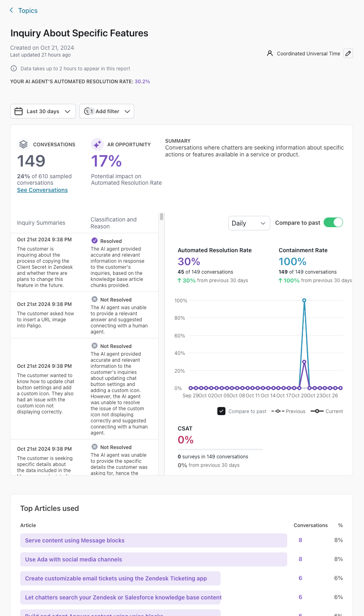Click the info icon beside data notice
Image resolution: width=364 pixels, height=616 pixels.
[x=14, y=68]
